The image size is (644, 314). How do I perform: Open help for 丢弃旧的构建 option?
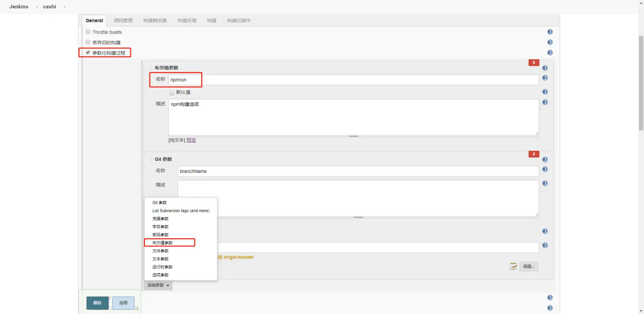click(x=550, y=43)
